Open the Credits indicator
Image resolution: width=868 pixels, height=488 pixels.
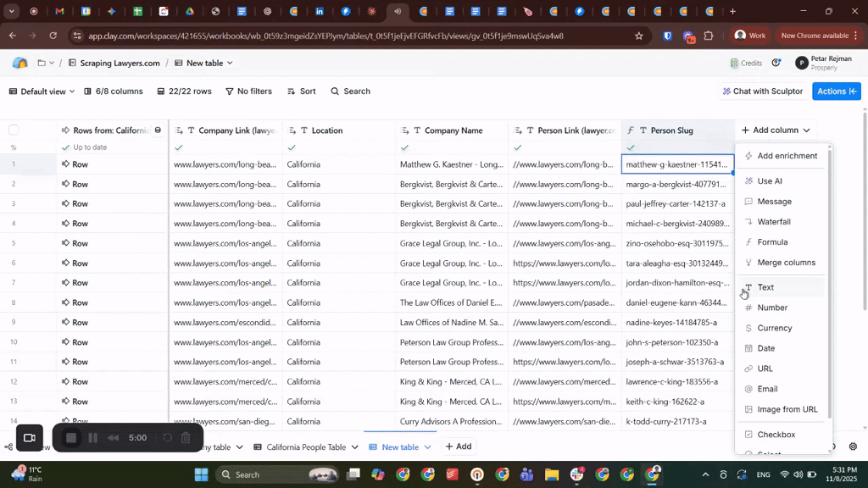pyautogui.click(x=746, y=64)
